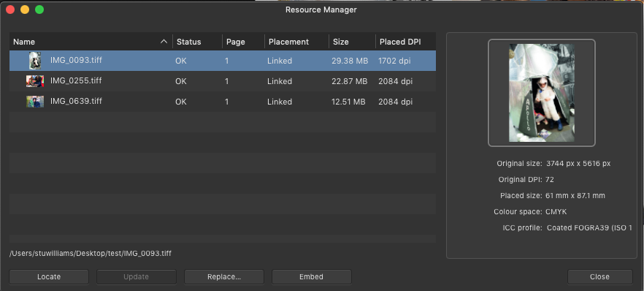Select the IMG_0255.tiff thumbnail icon
This screenshot has width=644, height=291.
tap(35, 81)
